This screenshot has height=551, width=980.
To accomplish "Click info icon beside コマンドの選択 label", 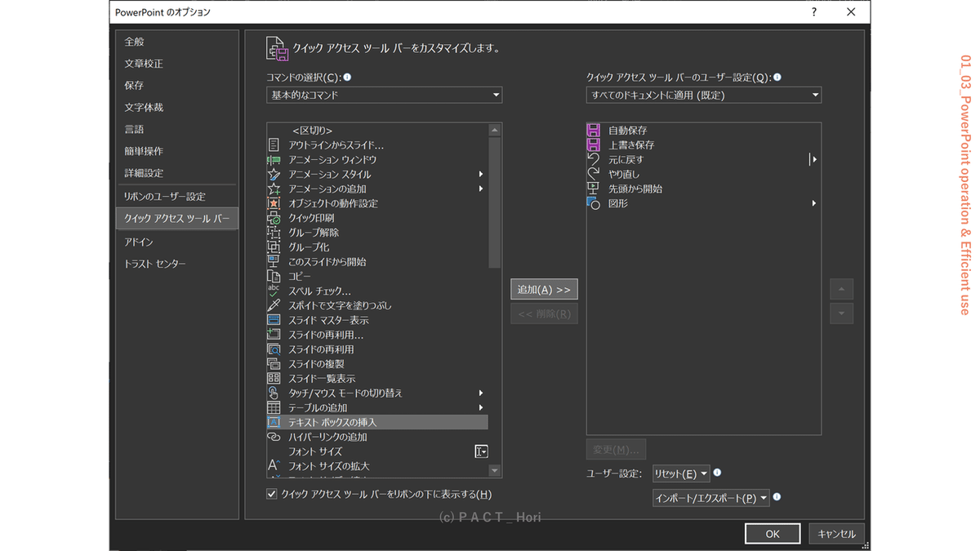I will 347,77.
